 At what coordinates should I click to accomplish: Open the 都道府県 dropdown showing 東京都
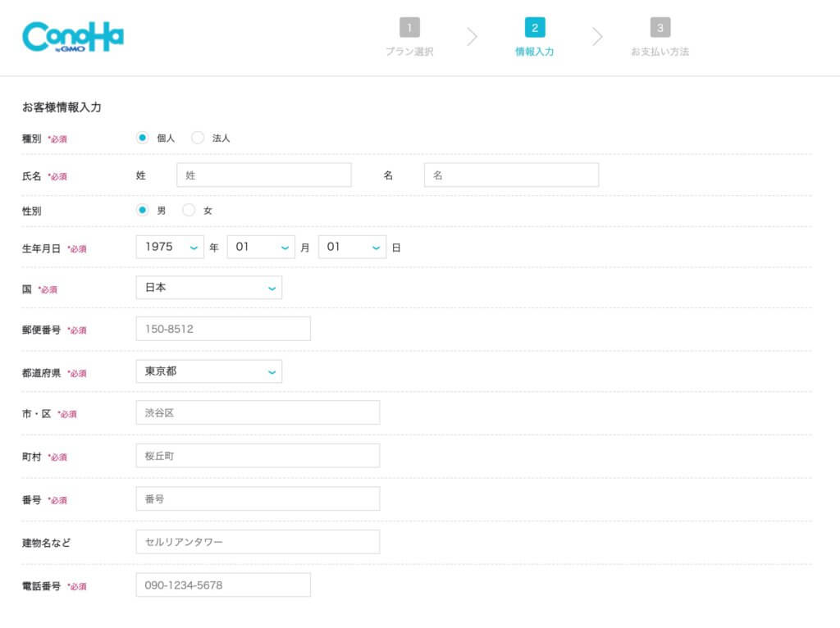pos(209,371)
